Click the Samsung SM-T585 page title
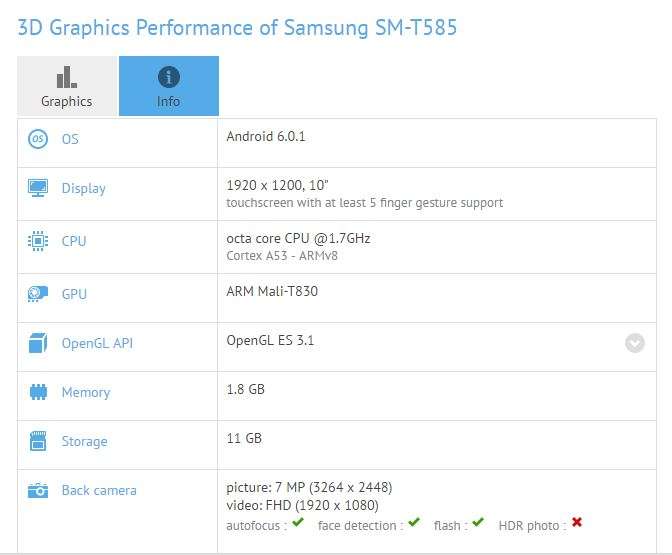Viewport: 672px width, 555px height. pyautogui.click(x=237, y=28)
